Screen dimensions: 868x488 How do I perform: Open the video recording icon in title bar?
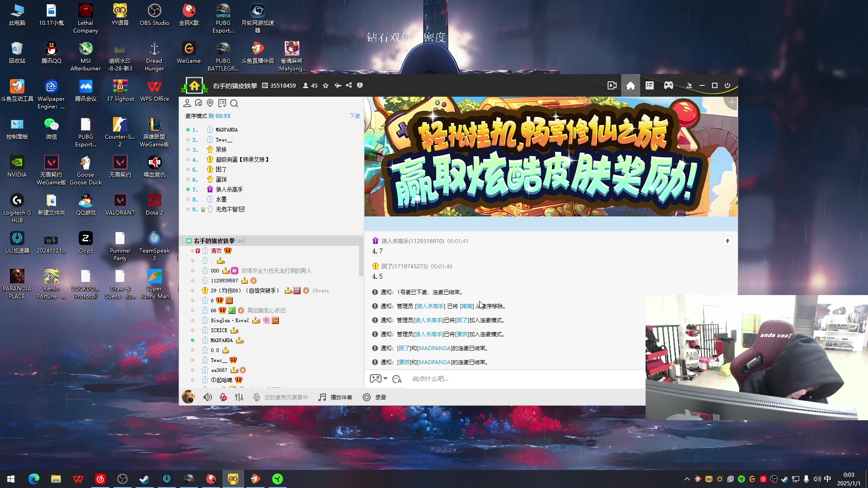point(612,85)
